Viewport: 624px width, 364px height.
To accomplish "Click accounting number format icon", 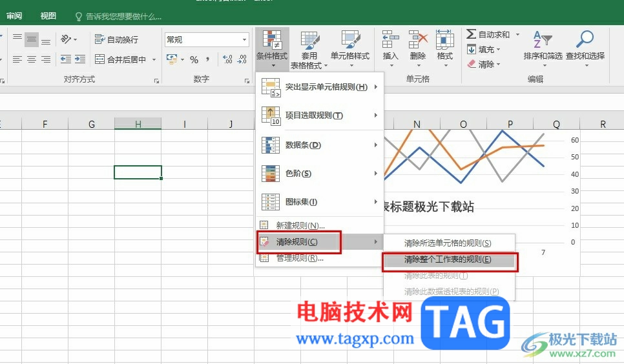I will pyautogui.click(x=172, y=59).
